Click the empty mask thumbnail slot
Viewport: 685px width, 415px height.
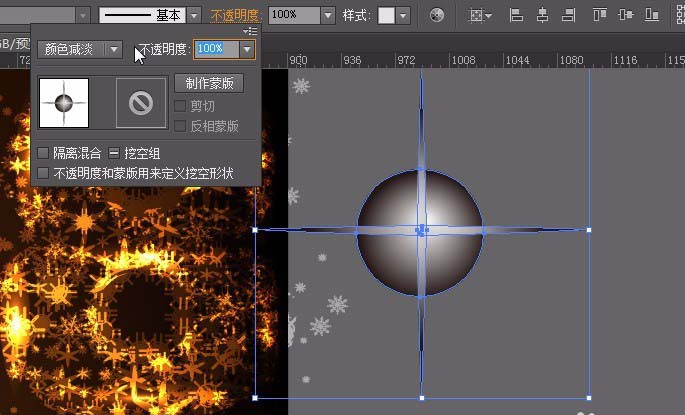click(141, 103)
